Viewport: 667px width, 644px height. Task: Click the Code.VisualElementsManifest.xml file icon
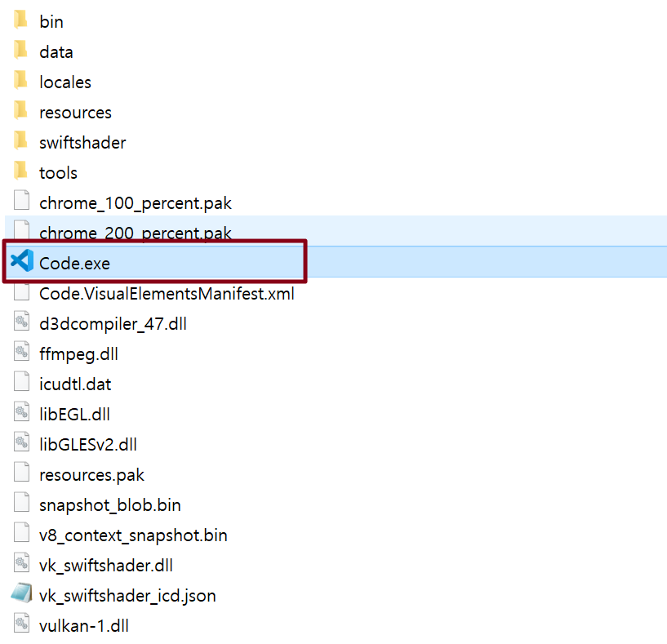tap(21, 291)
